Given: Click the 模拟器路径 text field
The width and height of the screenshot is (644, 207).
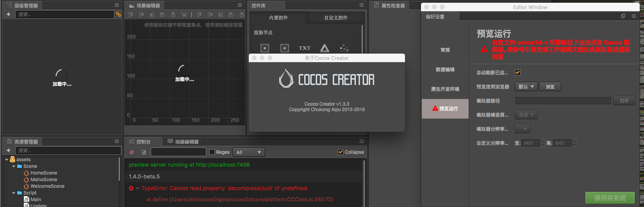Looking at the screenshot, I should point(563,101).
